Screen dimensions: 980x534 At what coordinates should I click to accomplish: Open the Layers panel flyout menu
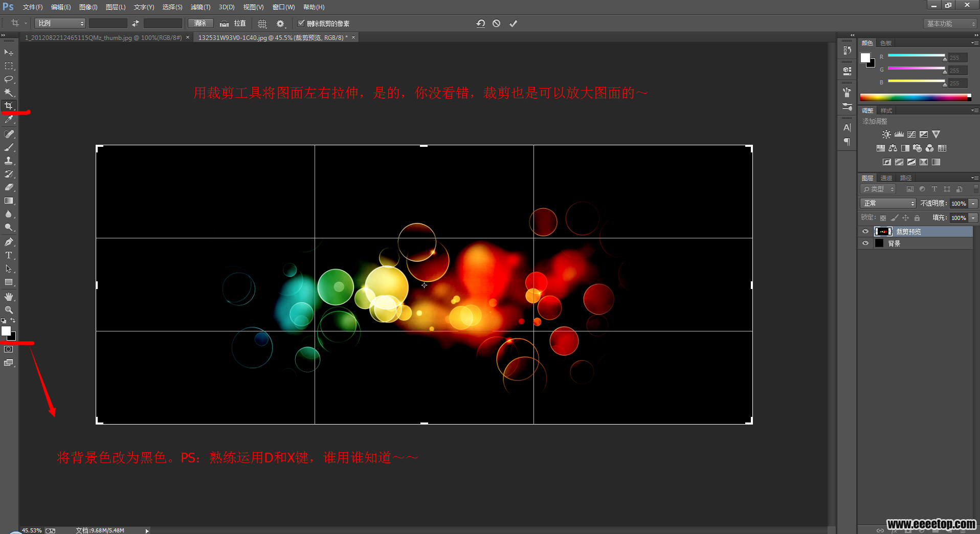tap(975, 178)
